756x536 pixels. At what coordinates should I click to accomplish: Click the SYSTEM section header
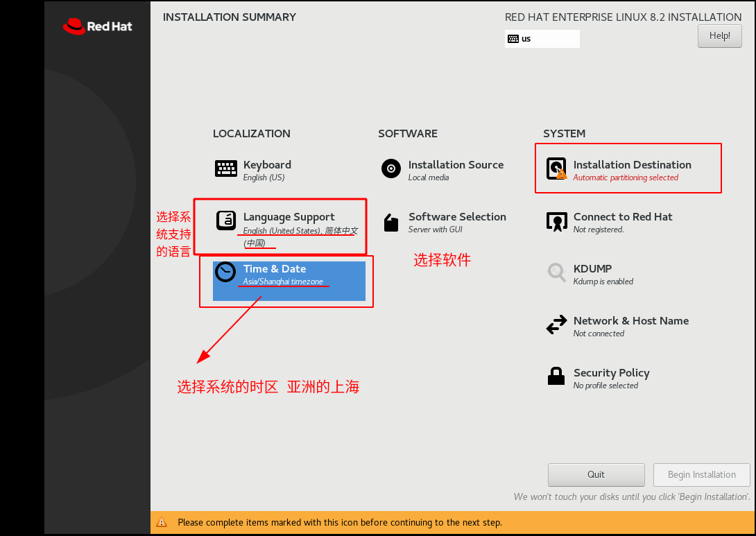coord(564,134)
